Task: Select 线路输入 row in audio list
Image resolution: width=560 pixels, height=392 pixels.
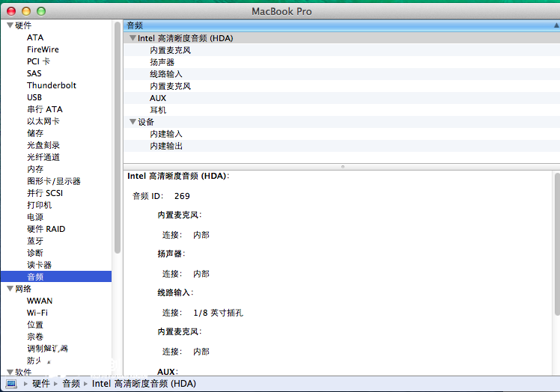Action: coord(341,74)
